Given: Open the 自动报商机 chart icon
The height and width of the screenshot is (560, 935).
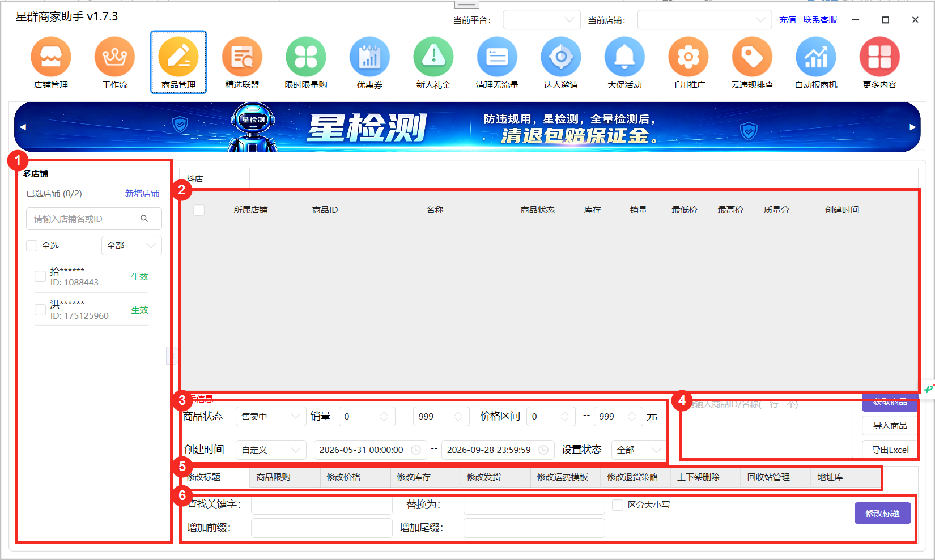Looking at the screenshot, I should click(x=816, y=57).
